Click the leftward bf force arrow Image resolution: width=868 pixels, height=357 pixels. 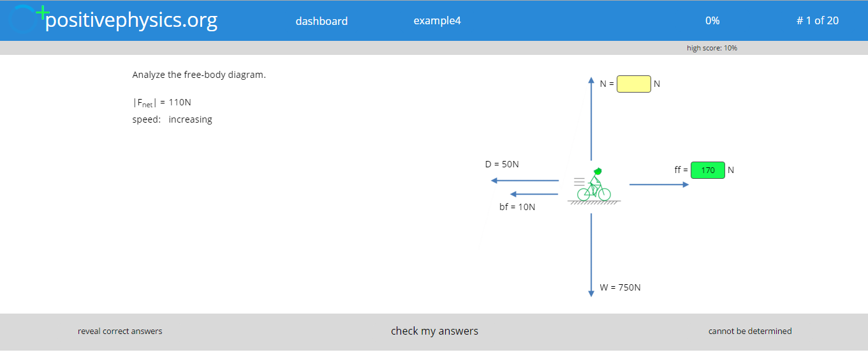pyautogui.click(x=534, y=194)
